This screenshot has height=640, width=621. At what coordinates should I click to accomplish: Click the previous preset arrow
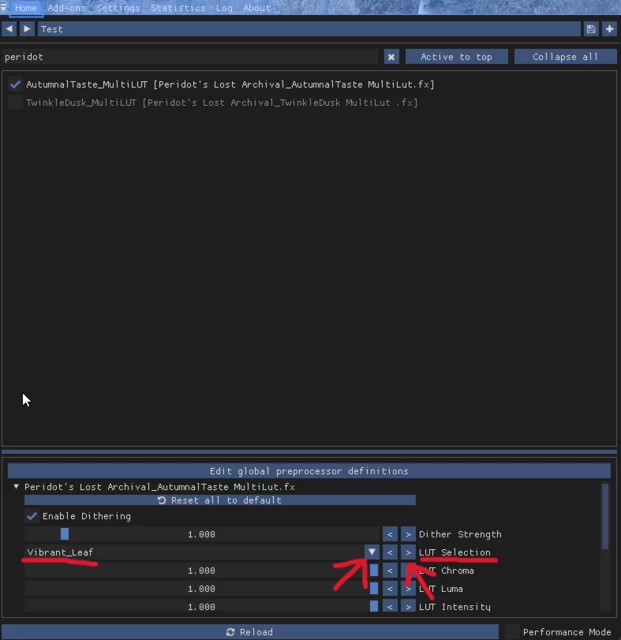tap(9, 29)
